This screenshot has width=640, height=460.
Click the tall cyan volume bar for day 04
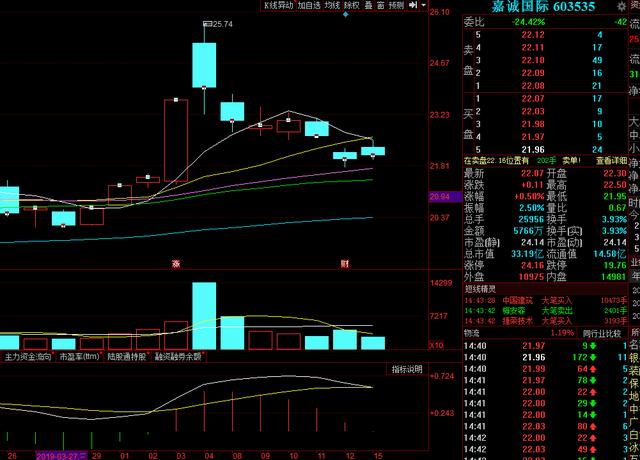coord(204,316)
